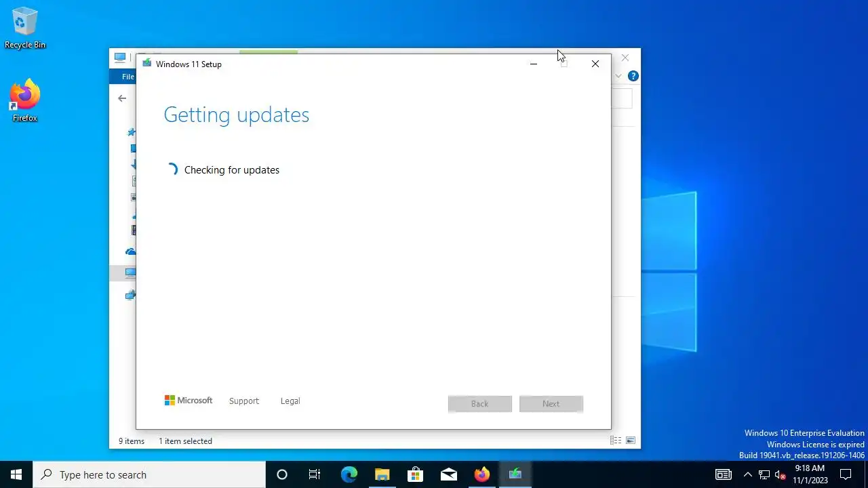Open the Legal link in Setup
The height and width of the screenshot is (488, 868).
pos(290,401)
